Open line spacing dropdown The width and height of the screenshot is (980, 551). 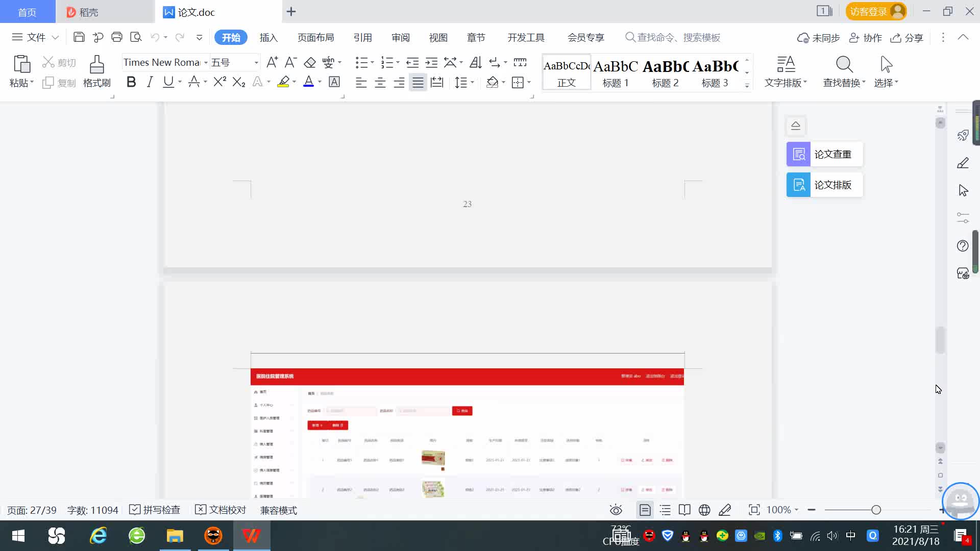tap(472, 82)
